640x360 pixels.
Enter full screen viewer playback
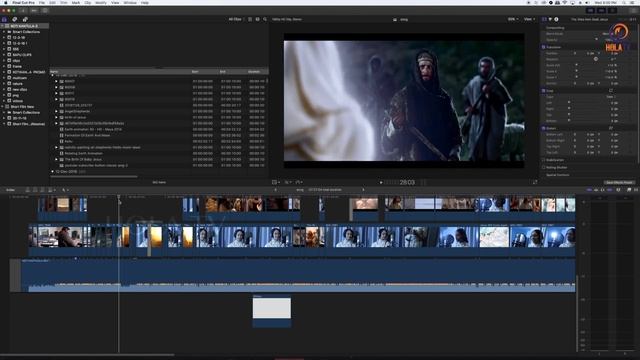535,182
